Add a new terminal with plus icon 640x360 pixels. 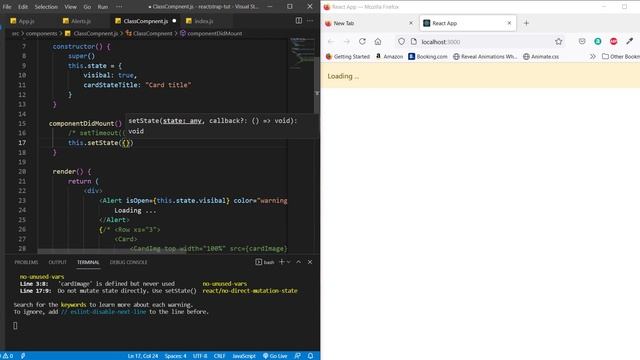pyautogui.click(x=282, y=262)
